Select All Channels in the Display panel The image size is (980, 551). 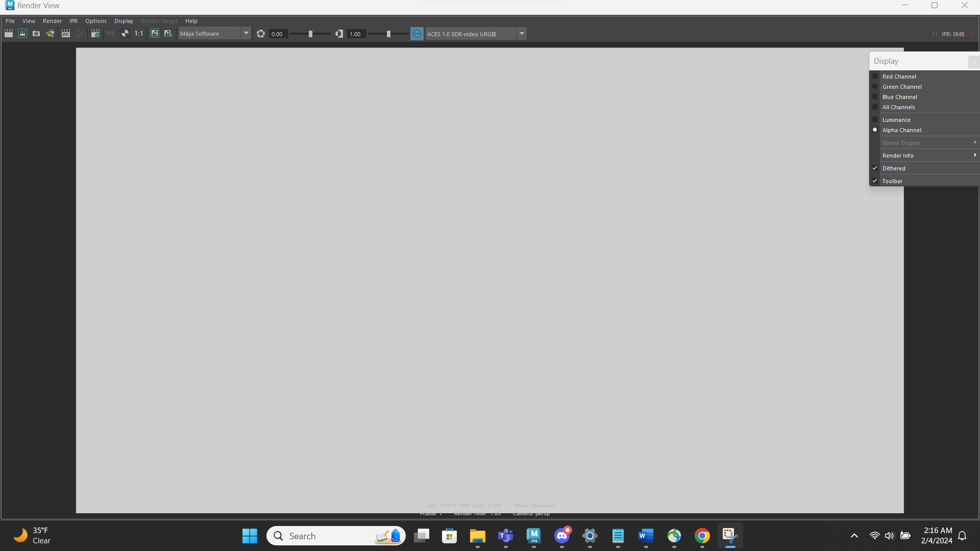(x=898, y=107)
